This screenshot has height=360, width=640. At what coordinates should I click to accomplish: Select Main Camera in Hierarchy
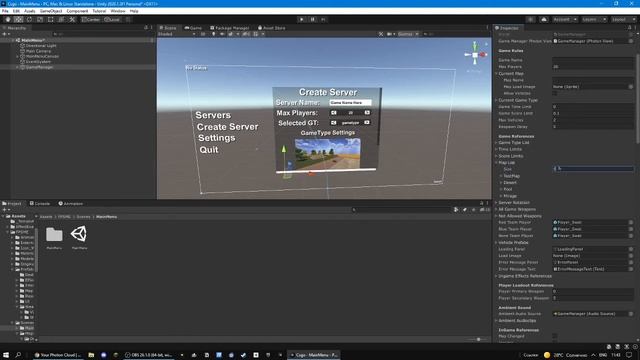(38, 51)
